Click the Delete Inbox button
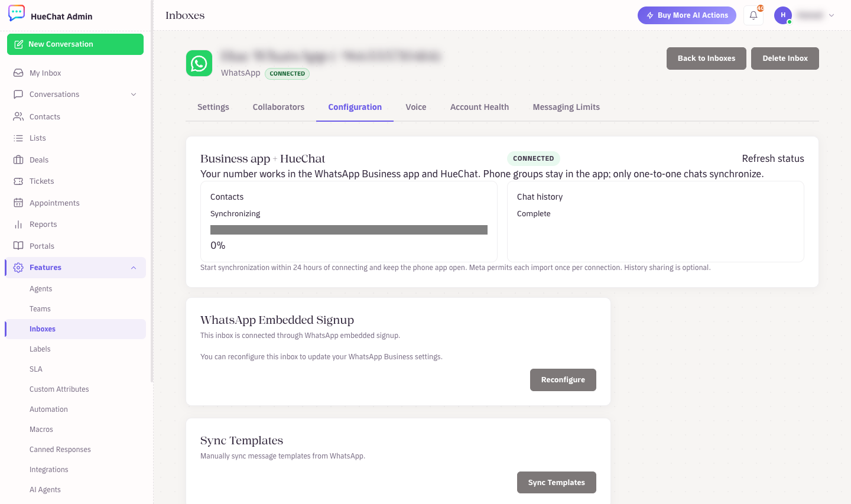Viewport: 851px width, 504px height. pos(785,58)
